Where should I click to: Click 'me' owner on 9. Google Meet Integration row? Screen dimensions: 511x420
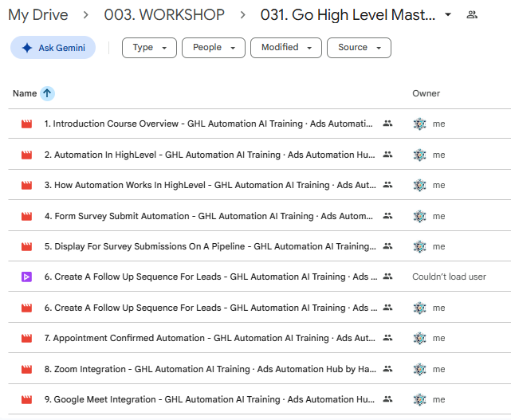(x=438, y=400)
